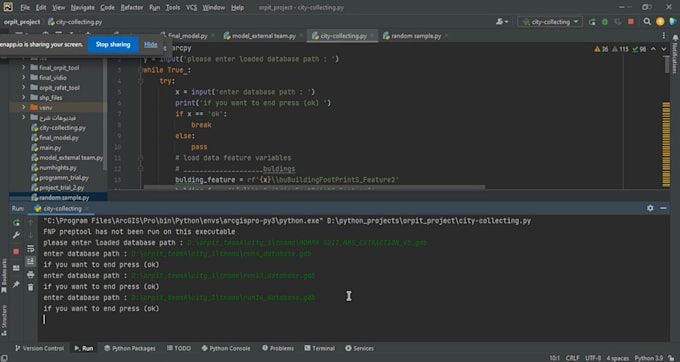680x362 pixels.
Task: Select main.py in project tree
Action: coord(46,148)
